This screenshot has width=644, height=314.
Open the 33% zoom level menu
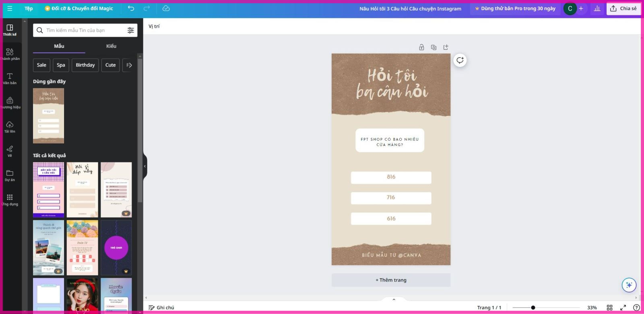(592, 308)
